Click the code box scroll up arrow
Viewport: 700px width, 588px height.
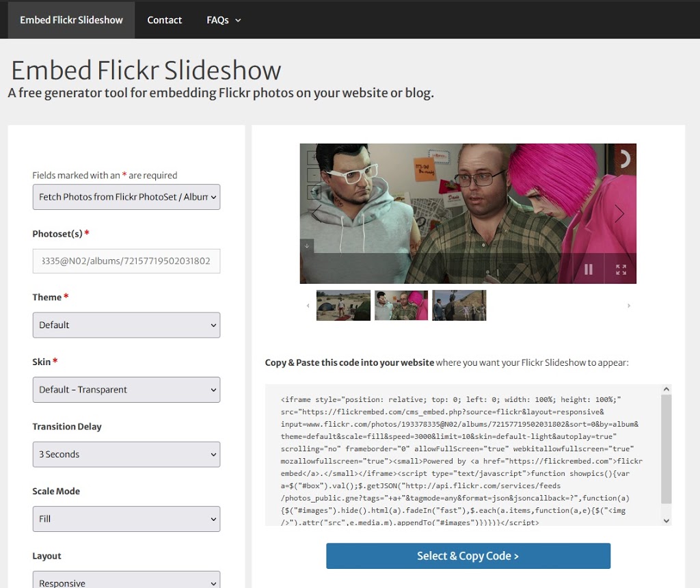(x=666, y=389)
